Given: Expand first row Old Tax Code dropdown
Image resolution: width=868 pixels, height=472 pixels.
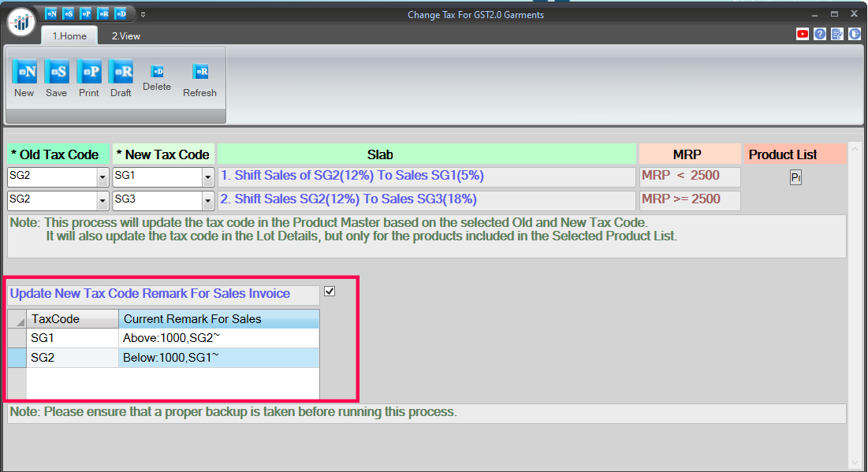Looking at the screenshot, I should (x=102, y=177).
